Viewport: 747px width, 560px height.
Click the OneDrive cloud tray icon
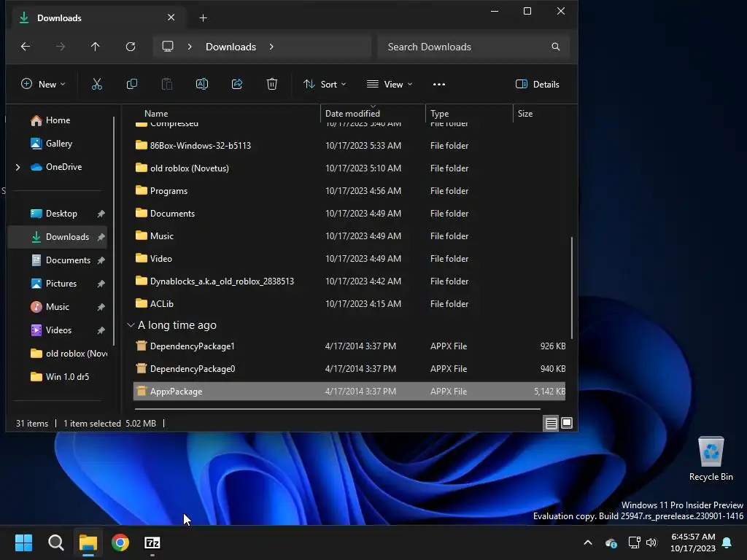point(611,542)
